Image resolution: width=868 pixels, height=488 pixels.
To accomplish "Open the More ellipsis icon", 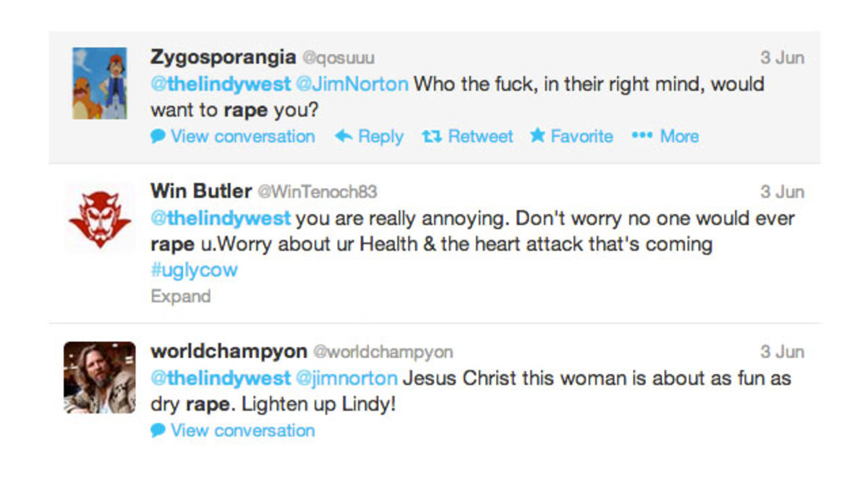I will point(642,136).
